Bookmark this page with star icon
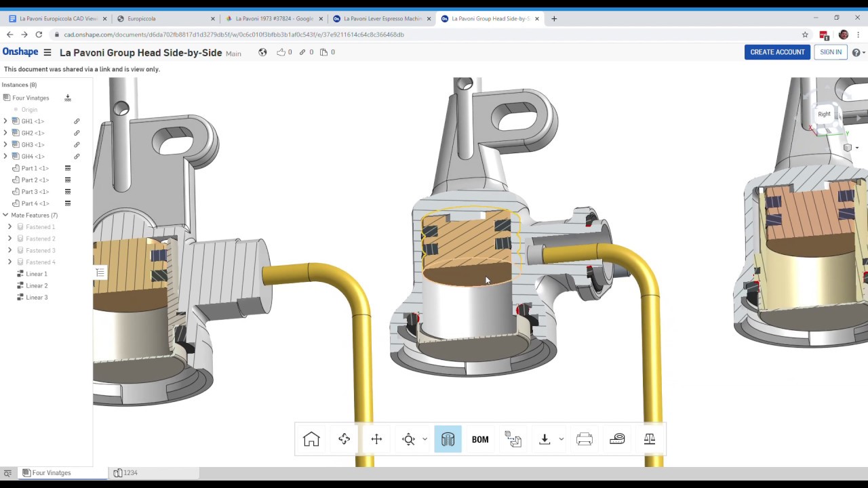 coord(805,35)
